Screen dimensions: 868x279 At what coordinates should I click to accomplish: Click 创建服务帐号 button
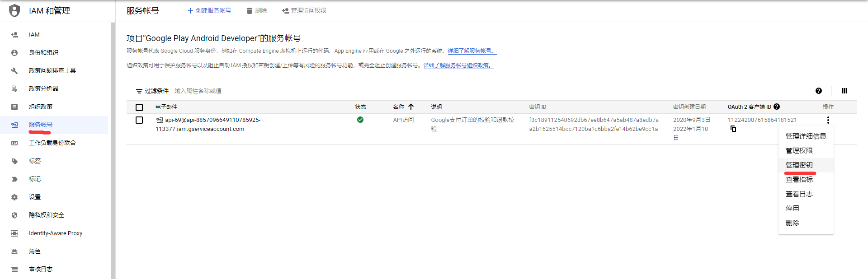tap(209, 11)
